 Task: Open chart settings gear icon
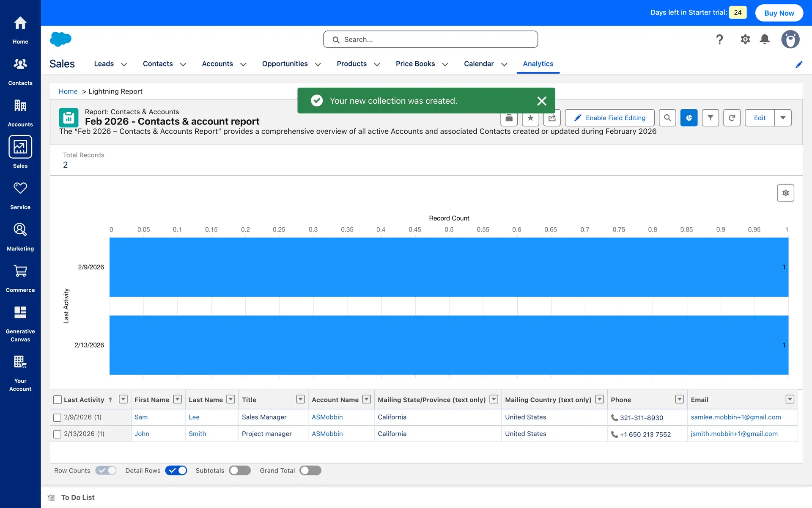(x=785, y=193)
